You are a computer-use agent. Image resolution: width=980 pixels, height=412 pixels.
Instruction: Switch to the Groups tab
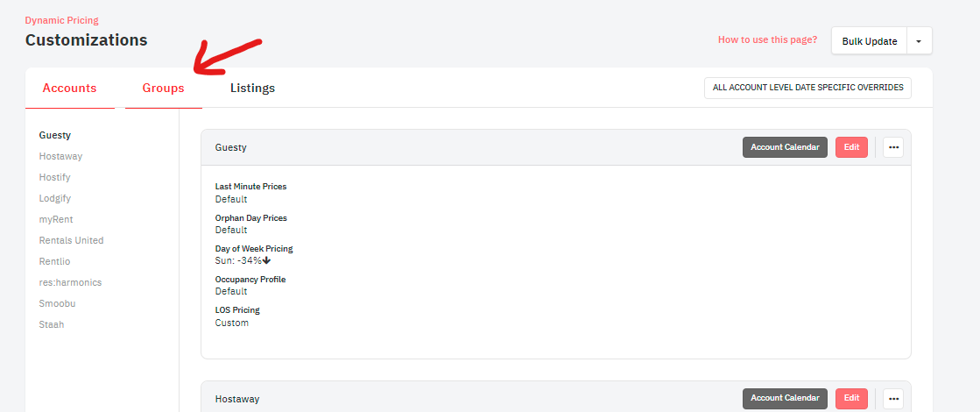(x=163, y=88)
